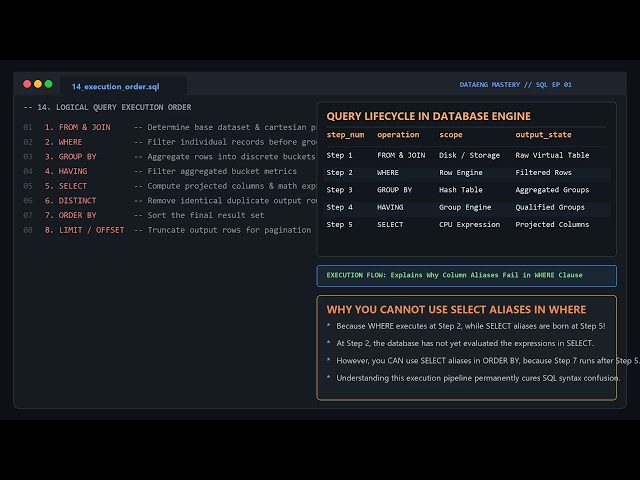
Task: Click comment 'Filter aggregated bucket metrics'
Action: [222, 171]
